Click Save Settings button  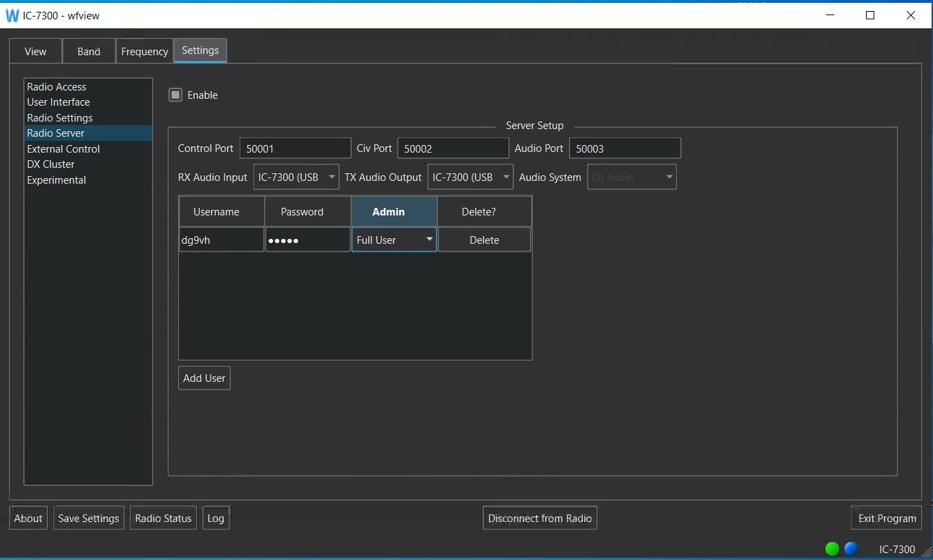point(88,518)
